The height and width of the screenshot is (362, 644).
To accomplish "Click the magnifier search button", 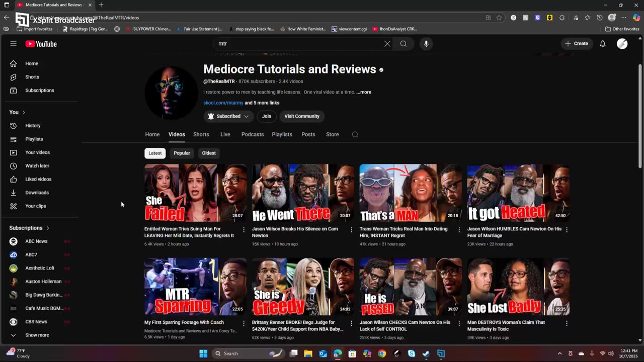I will (x=404, y=44).
